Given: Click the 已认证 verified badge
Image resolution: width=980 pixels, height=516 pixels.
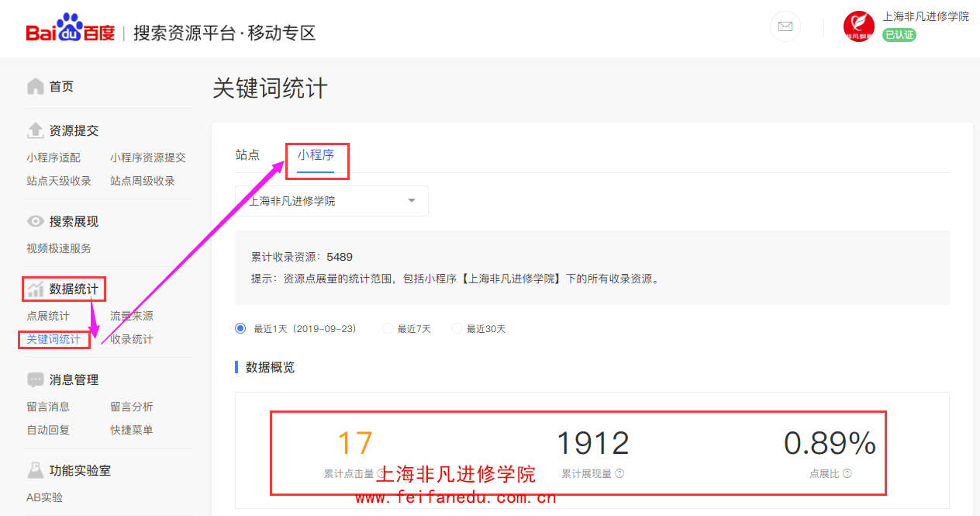Looking at the screenshot, I should click(899, 35).
